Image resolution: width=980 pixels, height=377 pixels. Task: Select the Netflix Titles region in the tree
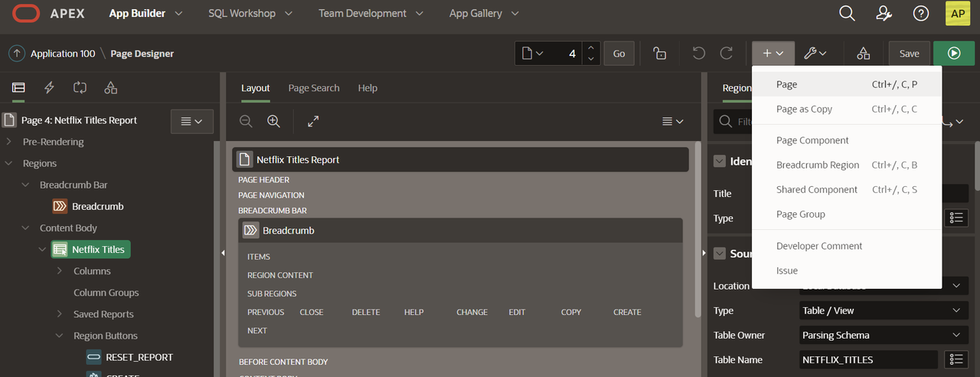pyautogui.click(x=90, y=249)
